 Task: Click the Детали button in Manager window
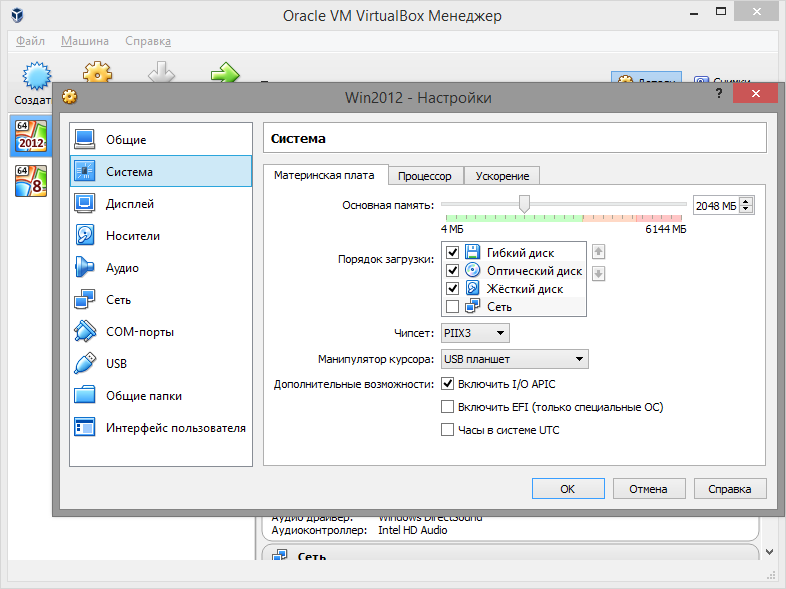(x=646, y=77)
